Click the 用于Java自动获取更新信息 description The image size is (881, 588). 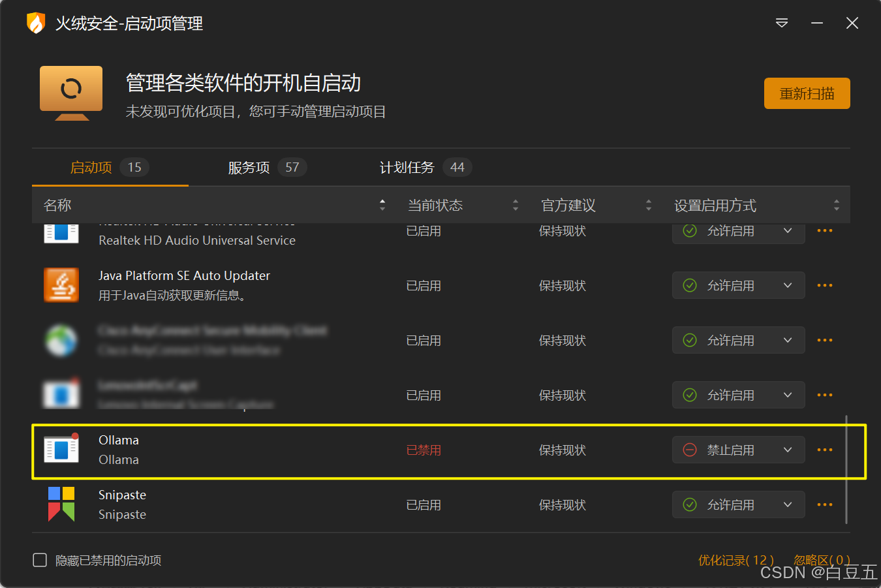(172, 296)
